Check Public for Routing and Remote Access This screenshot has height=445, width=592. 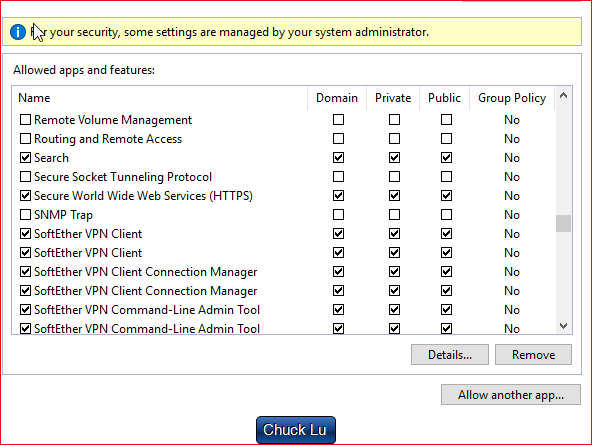[446, 139]
